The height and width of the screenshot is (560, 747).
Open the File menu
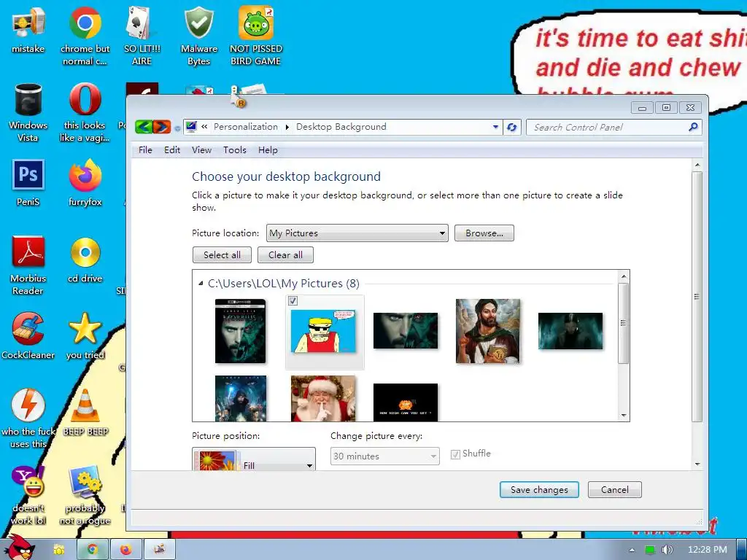click(145, 150)
